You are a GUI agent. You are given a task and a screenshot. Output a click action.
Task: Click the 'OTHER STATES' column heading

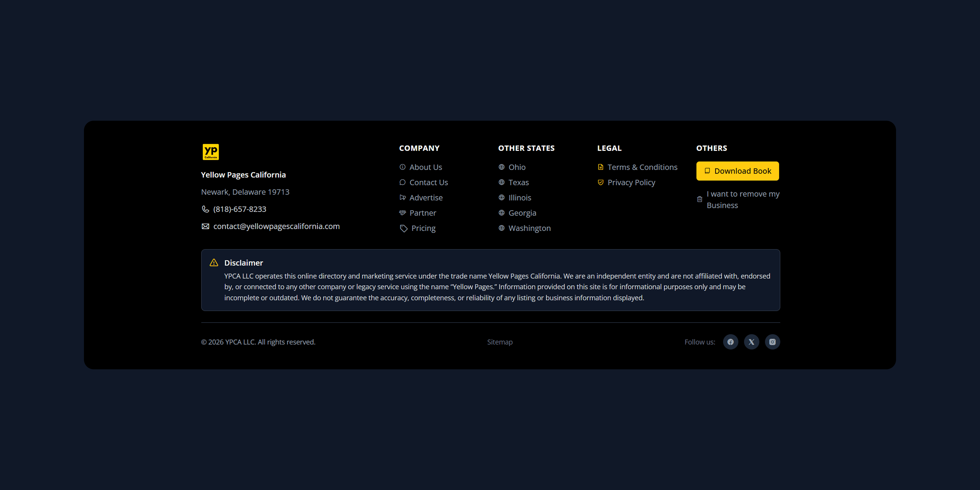[x=526, y=148]
